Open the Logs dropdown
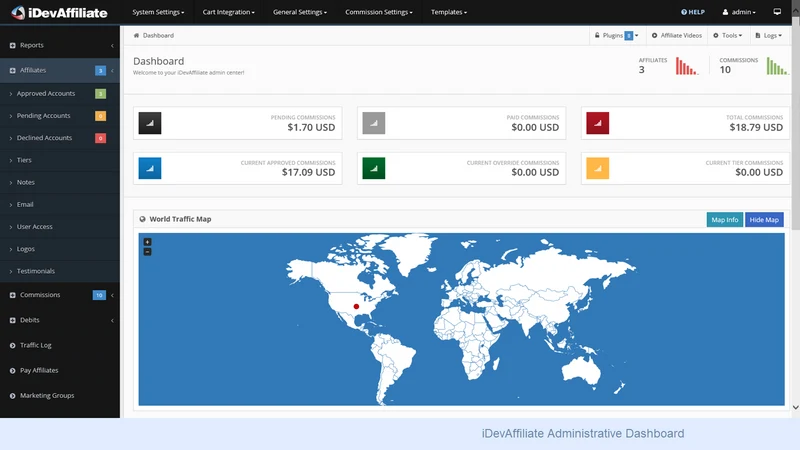This screenshot has height=450, width=800. coord(768,35)
